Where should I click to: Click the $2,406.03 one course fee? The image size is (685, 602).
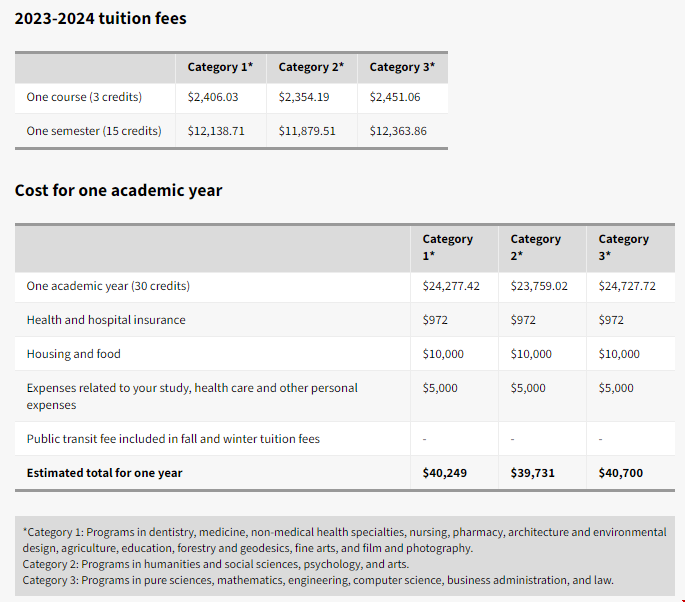pos(213,97)
